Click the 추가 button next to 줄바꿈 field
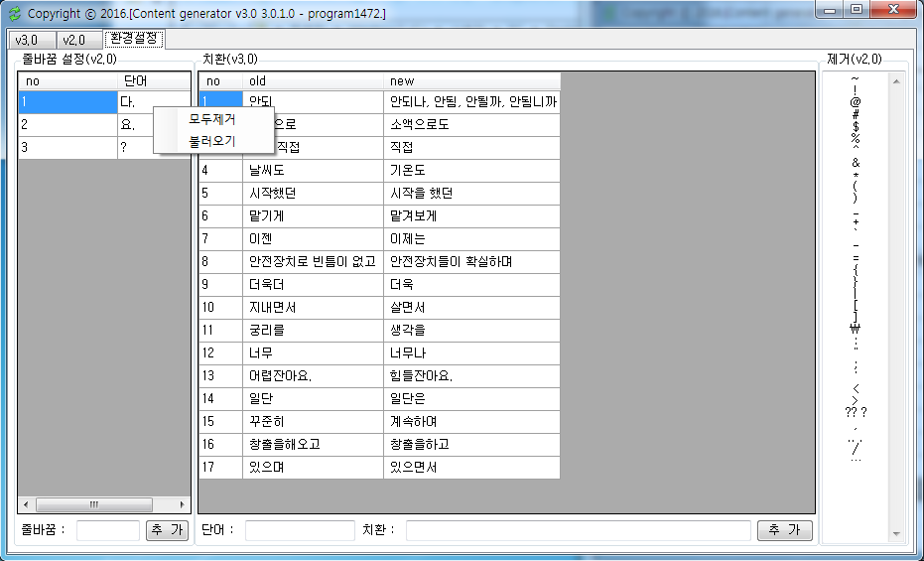This screenshot has width=924, height=561. (x=166, y=530)
